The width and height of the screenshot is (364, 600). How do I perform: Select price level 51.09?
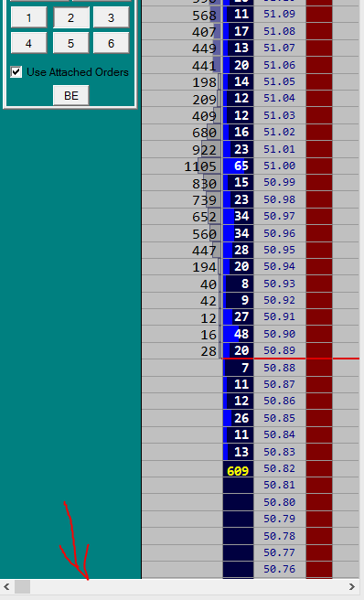pyautogui.click(x=280, y=15)
